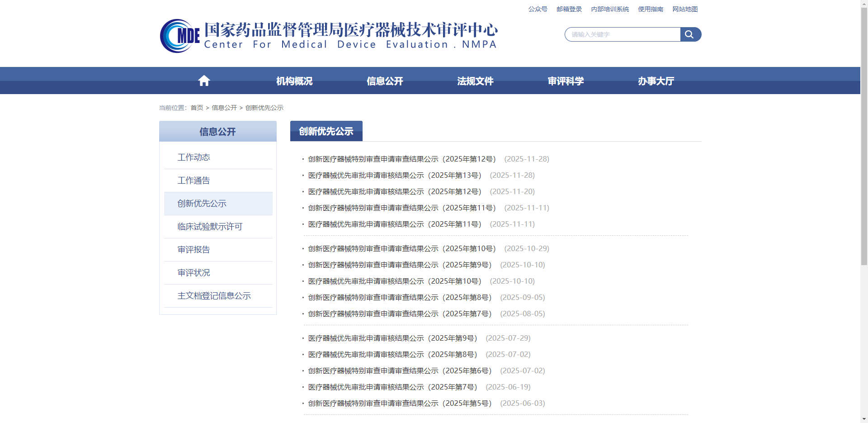Open the 法规文件 menu

click(x=475, y=81)
